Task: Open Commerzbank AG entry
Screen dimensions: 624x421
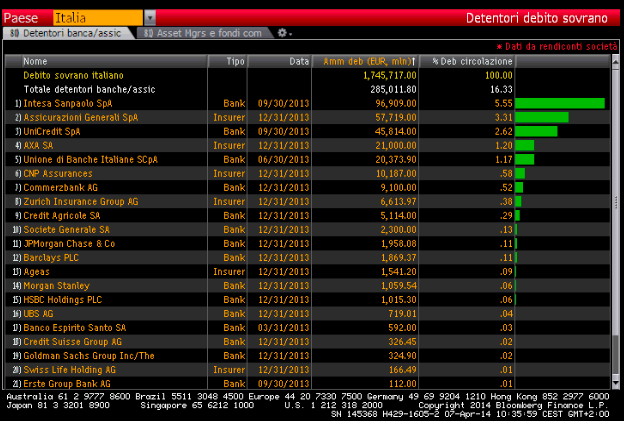Action: tap(62, 187)
